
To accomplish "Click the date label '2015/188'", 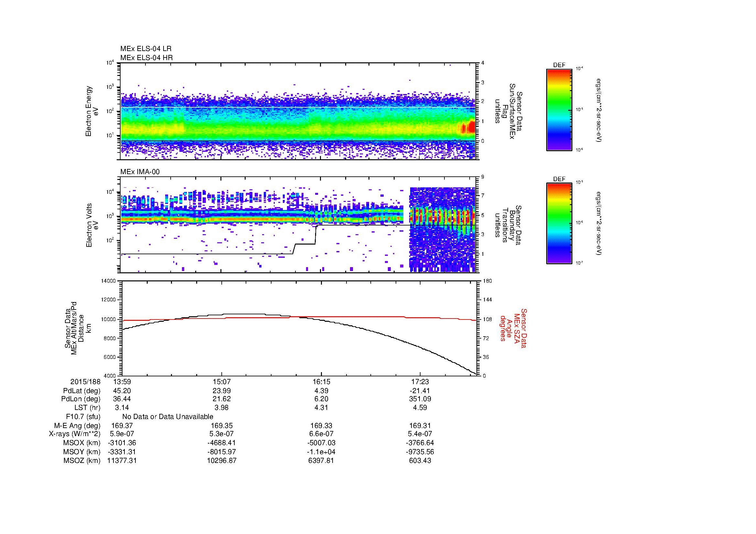I will [85, 382].
